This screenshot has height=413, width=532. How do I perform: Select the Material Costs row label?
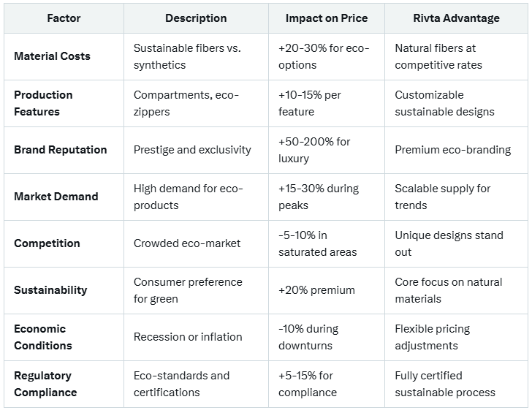coord(52,56)
